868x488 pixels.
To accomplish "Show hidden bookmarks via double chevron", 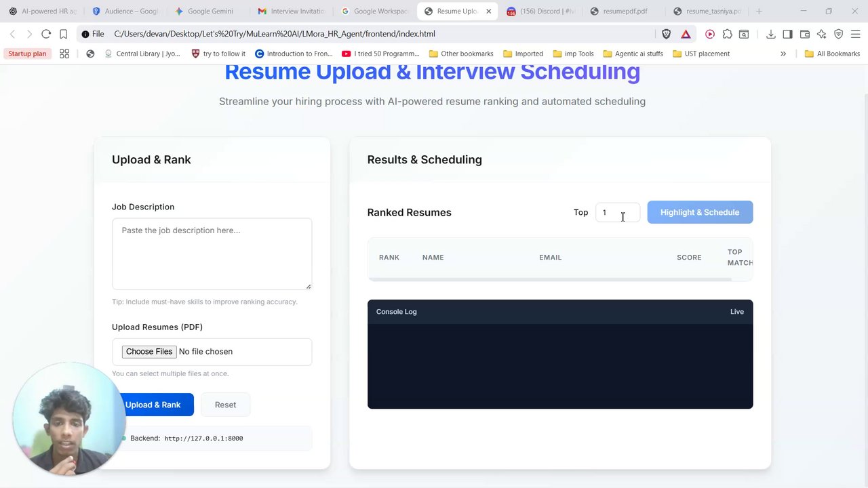I will point(783,54).
